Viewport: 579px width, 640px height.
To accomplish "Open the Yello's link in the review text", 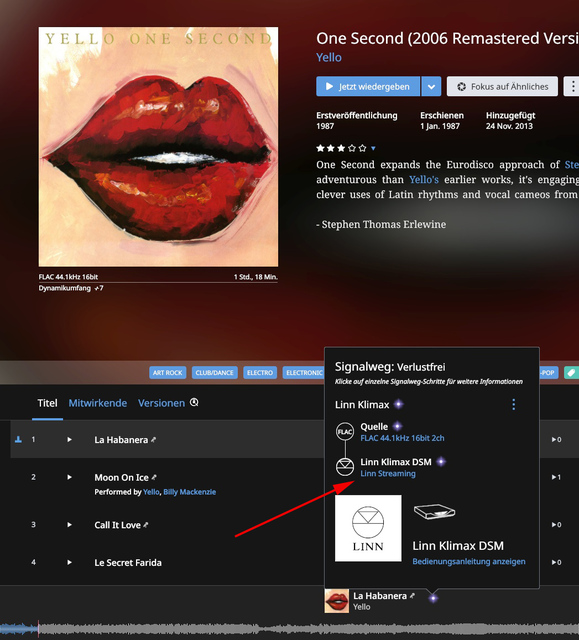I will point(424,180).
